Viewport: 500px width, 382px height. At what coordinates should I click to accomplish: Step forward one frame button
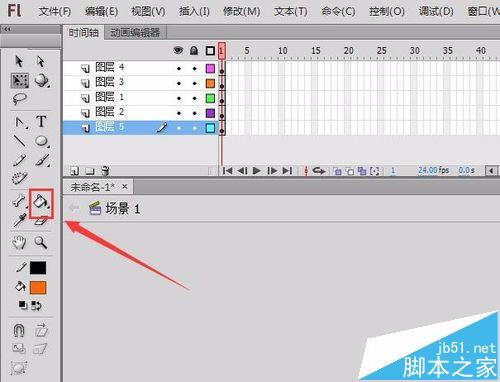[x=272, y=171]
